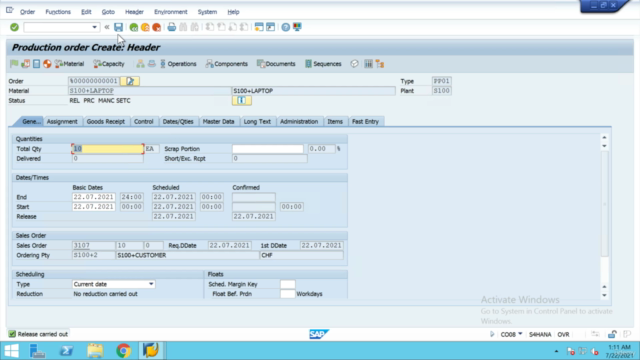The height and width of the screenshot is (360, 640).
Task: Click the Components button
Action: click(227, 64)
